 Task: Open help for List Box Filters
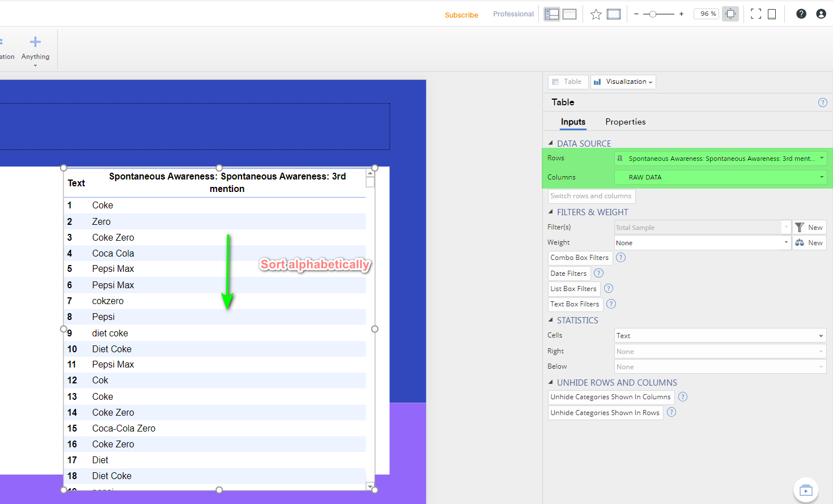(609, 288)
